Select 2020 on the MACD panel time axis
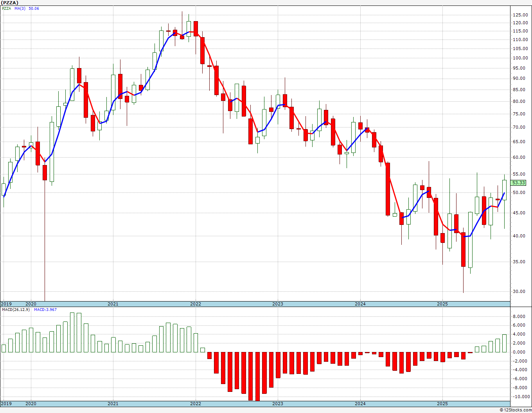The width and height of the screenshot is (532, 413). click(x=31, y=404)
